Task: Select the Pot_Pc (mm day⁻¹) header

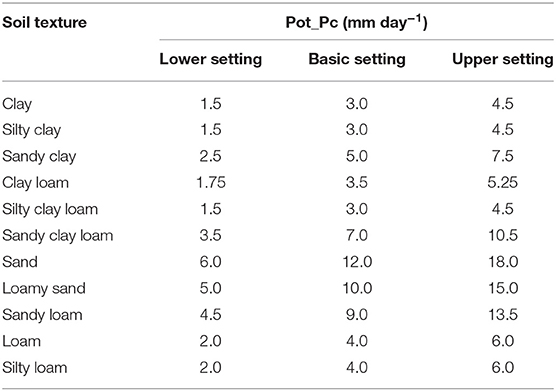Action: tap(356, 23)
